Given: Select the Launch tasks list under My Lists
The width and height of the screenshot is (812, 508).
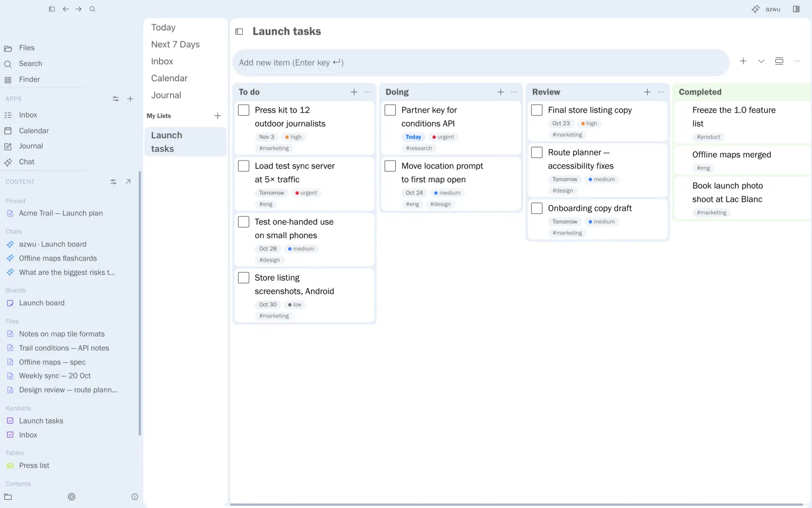Looking at the screenshot, I should point(185,142).
